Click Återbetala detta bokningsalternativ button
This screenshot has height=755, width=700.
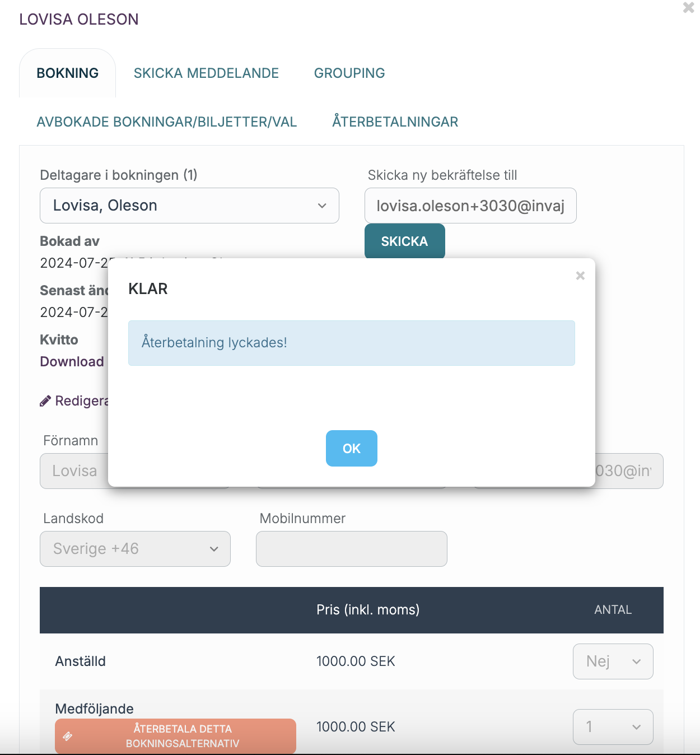(175, 736)
